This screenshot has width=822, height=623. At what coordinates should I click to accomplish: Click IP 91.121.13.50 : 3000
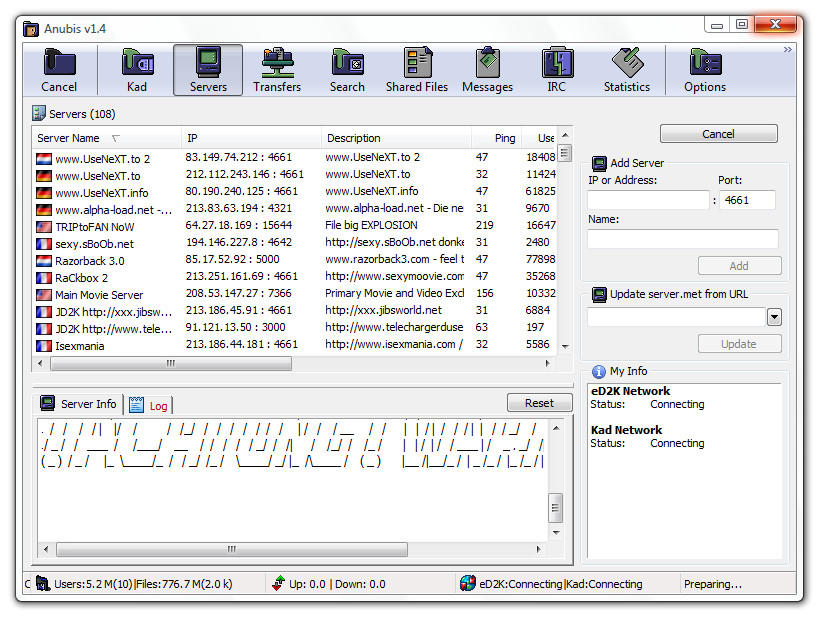pos(235,327)
